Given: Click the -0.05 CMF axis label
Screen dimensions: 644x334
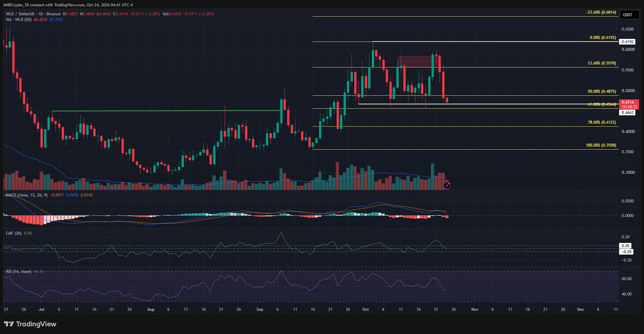Looking at the screenshot, I should pos(626,252).
